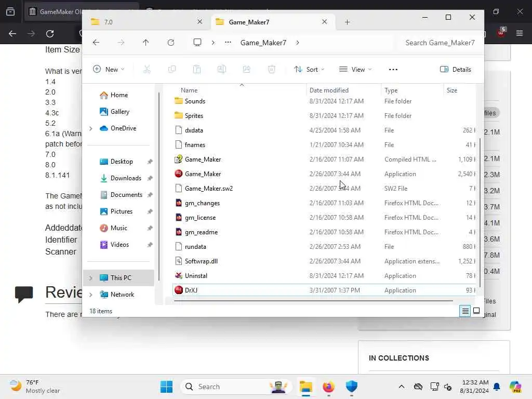Switch to details list view
Viewport: 532px width, 399px height.
(x=465, y=311)
